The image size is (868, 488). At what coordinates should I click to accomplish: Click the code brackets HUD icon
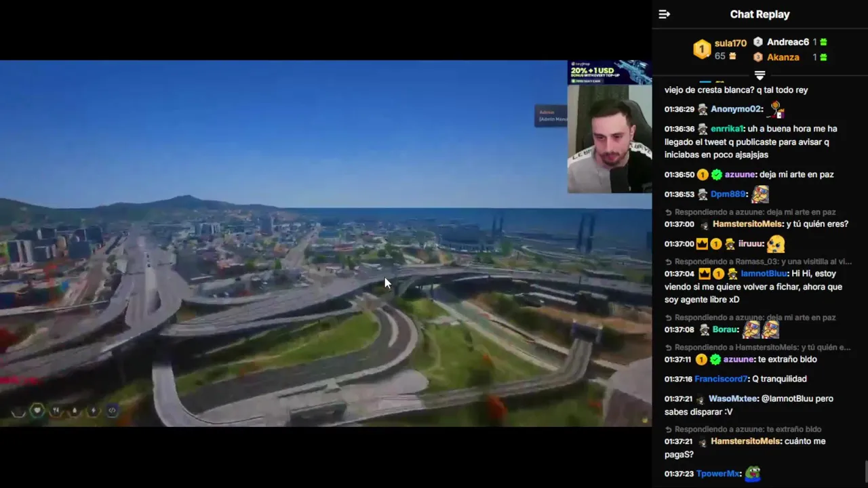tap(112, 410)
